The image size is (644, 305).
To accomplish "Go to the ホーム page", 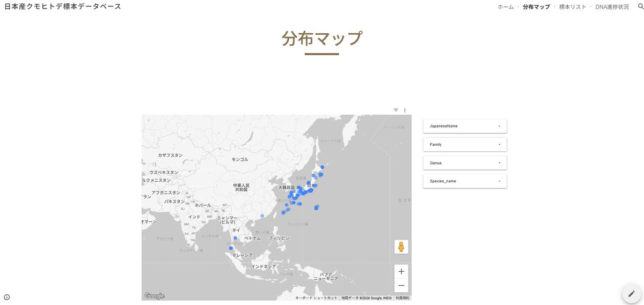I will 506,7.
